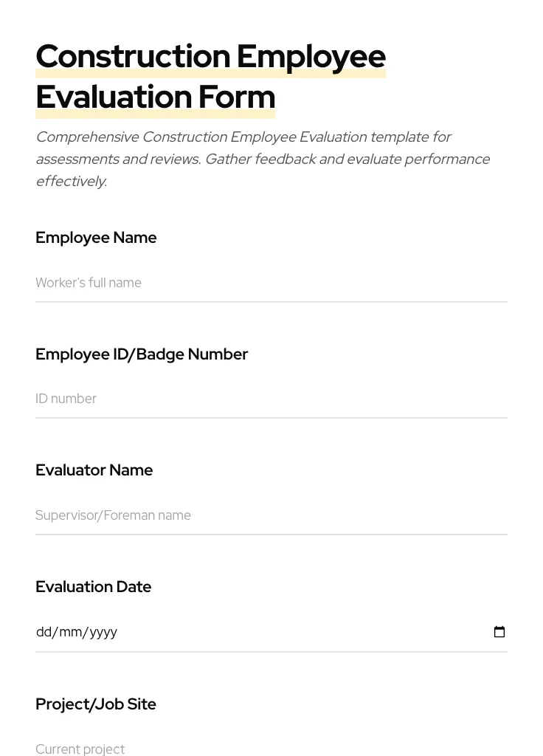543x756 pixels.
Task: Select the Project/Job Site label
Action: click(96, 704)
